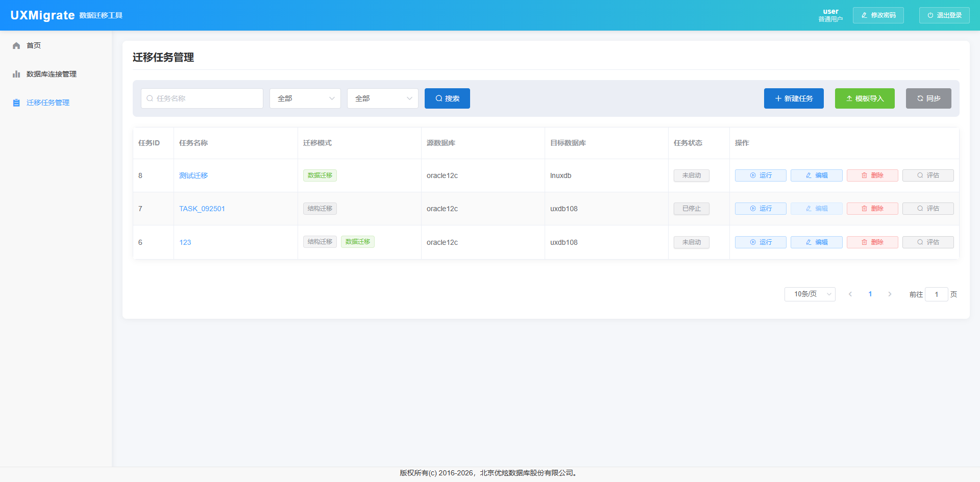The width and height of the screenshot is (980, 482).
Task: Click the database connection bar-chart icon
Action: pos(16,74)
